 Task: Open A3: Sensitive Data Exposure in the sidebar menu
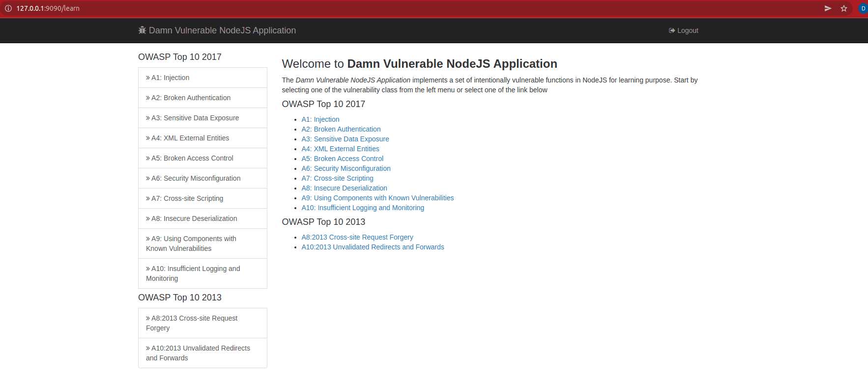[203, 118]
